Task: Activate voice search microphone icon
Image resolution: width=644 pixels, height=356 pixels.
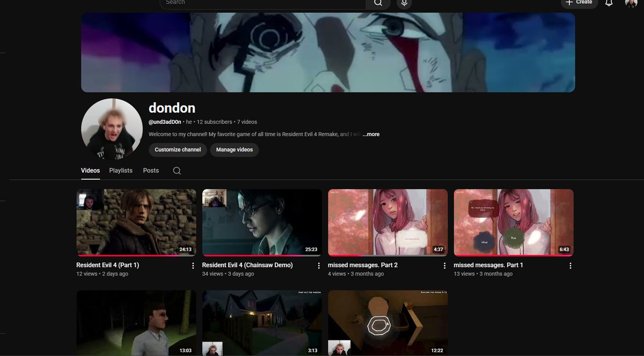Action: coord(404,3)
